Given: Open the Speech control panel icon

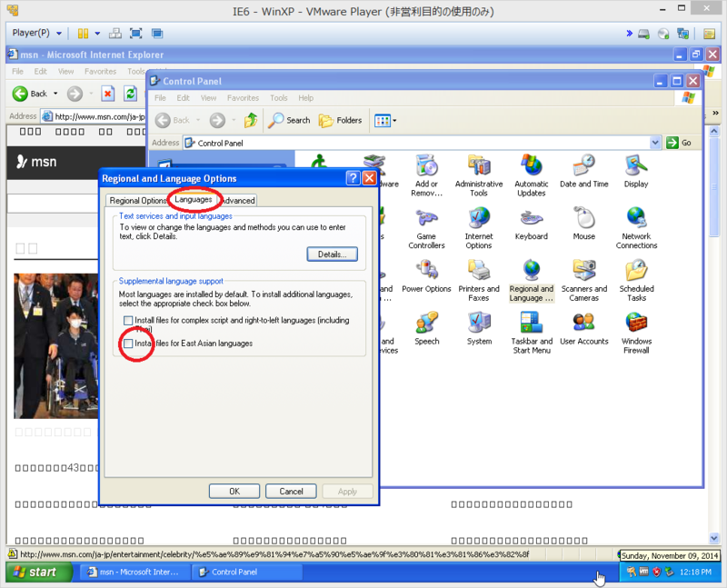Looking at the screenshot, I should (x=426, y=328).
